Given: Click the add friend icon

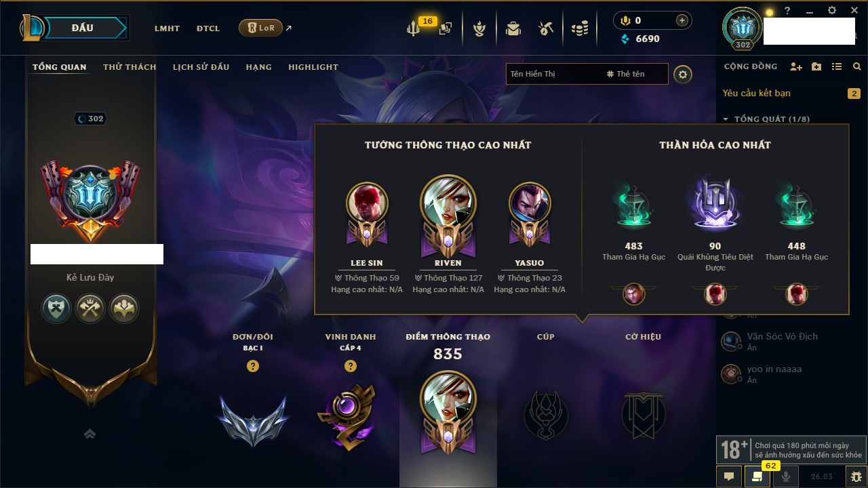Looking at the screenshot, I should [796, 66].
